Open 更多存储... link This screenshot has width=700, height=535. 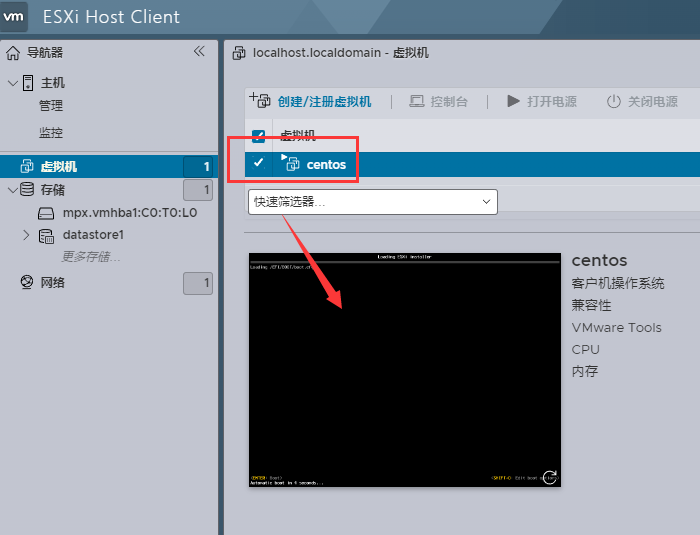[x=91, y=257]
